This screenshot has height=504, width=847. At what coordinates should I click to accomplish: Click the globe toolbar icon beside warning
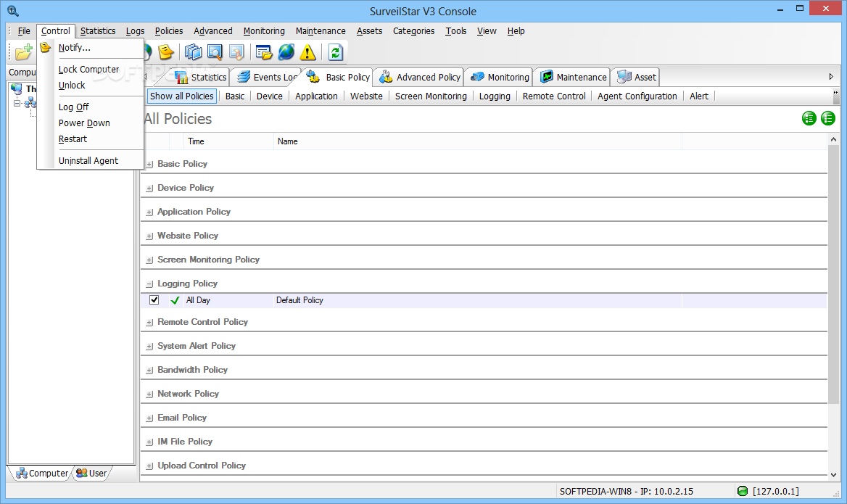click(x=286, y=52)
